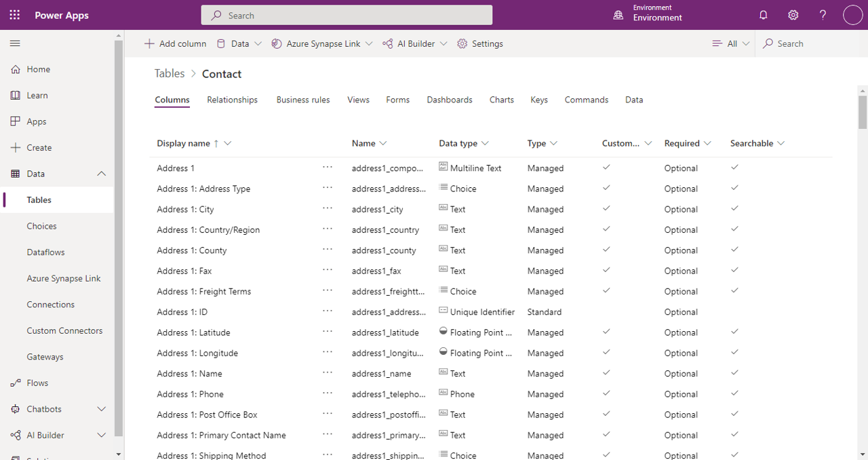
Task: Collapse the Data section in sidebar
Action: point(102,174)
